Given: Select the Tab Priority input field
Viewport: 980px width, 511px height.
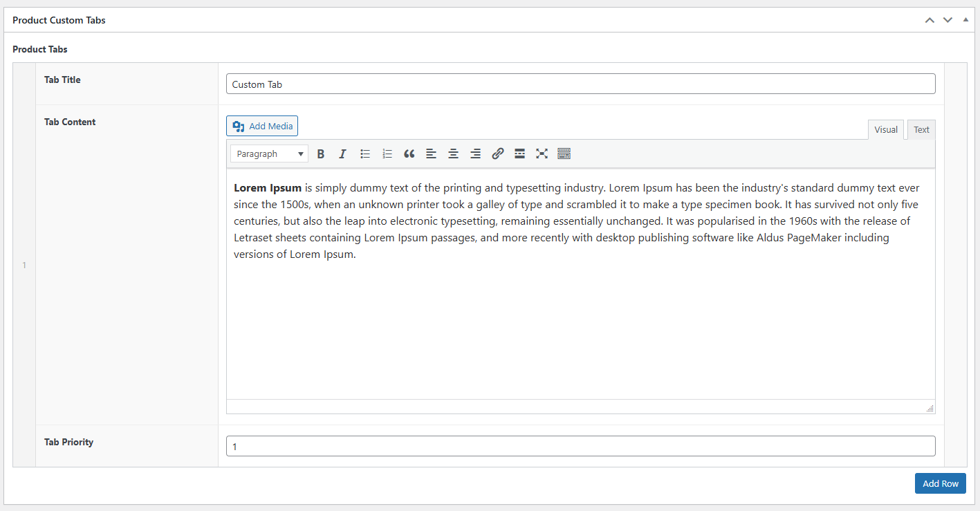Looking at the screenshot, I should click(x=580, y=446).
